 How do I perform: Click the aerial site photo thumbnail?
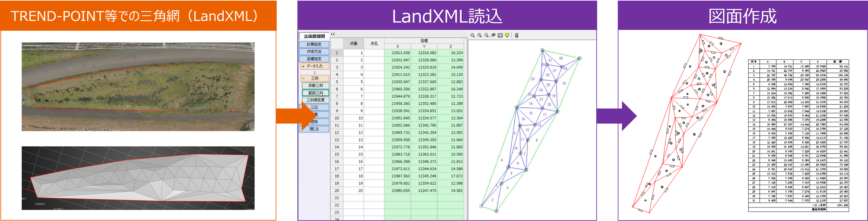tap(138, 87)
